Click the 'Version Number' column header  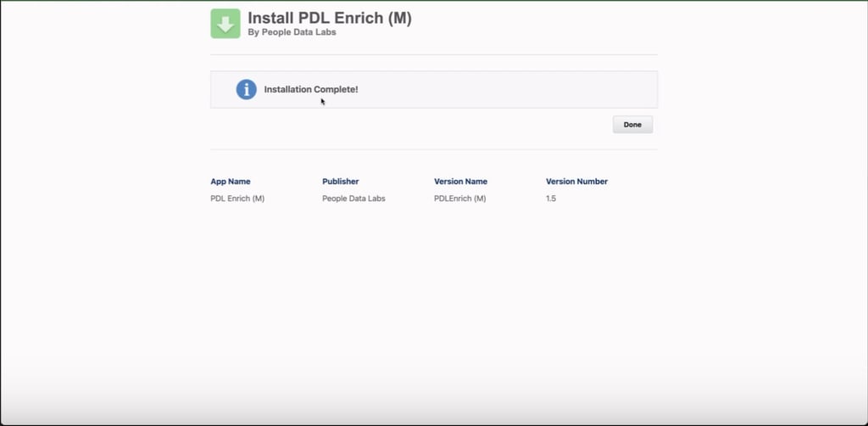pos(576,181)
